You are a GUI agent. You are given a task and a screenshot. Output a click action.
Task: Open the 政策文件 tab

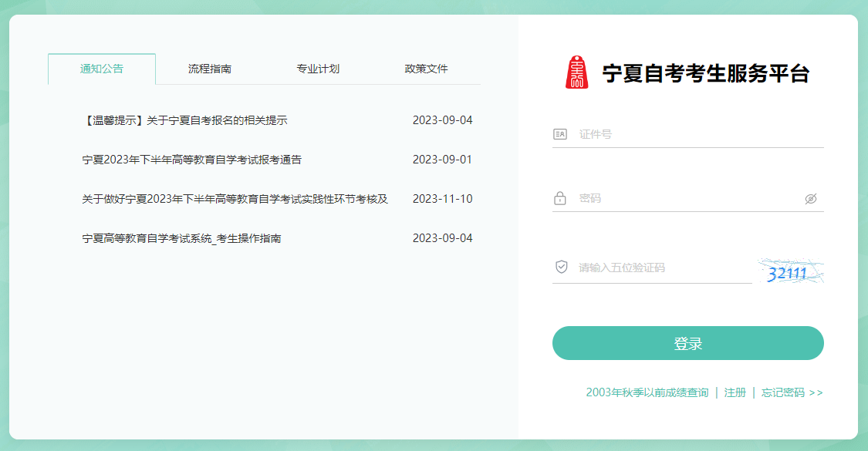[424, 68]
